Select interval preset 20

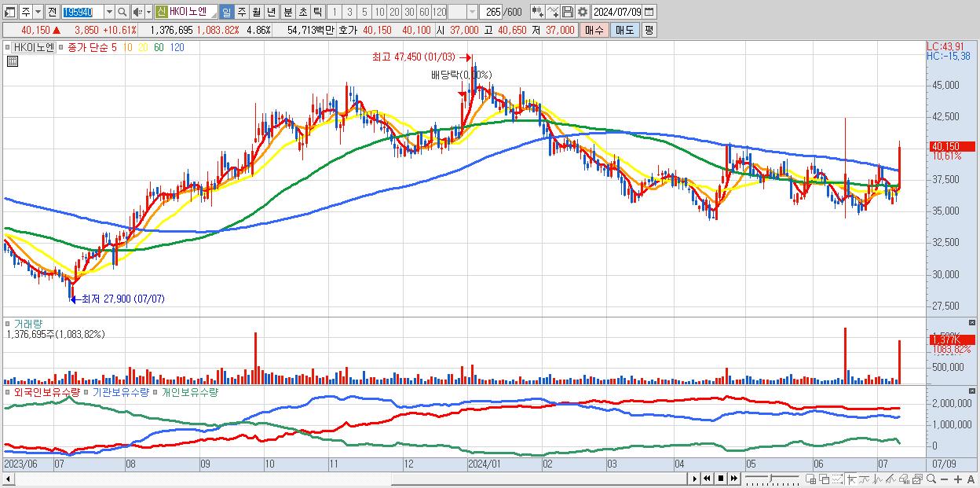(394, 12)
